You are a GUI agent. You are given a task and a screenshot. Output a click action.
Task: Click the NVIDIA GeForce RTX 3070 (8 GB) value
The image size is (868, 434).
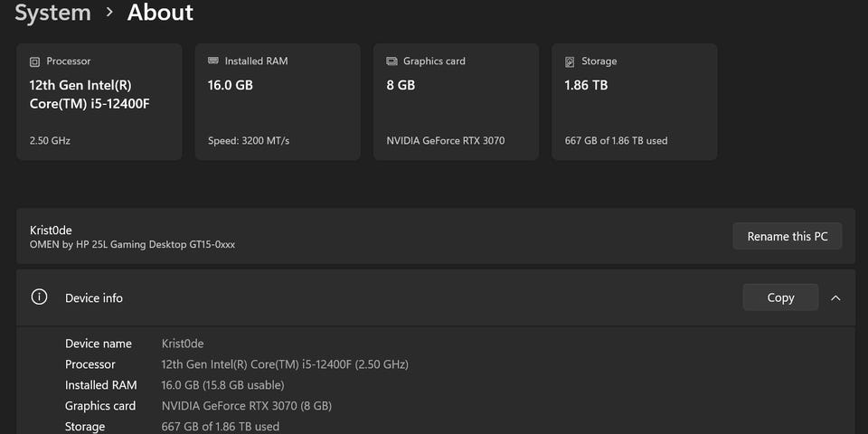click(x=246, y=406)
